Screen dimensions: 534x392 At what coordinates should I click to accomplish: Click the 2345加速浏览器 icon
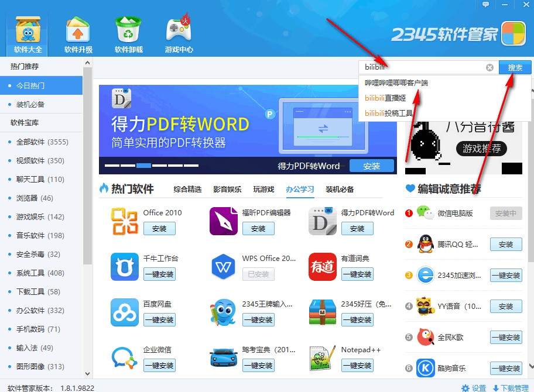pos(426,275)
